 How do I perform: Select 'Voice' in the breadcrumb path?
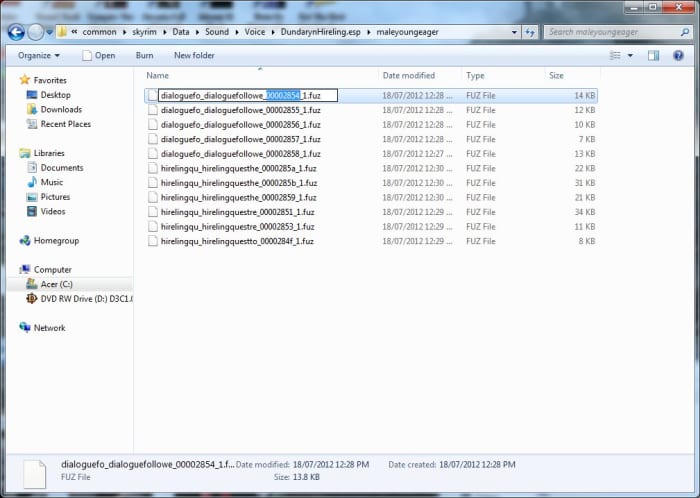tap(255, 32)
